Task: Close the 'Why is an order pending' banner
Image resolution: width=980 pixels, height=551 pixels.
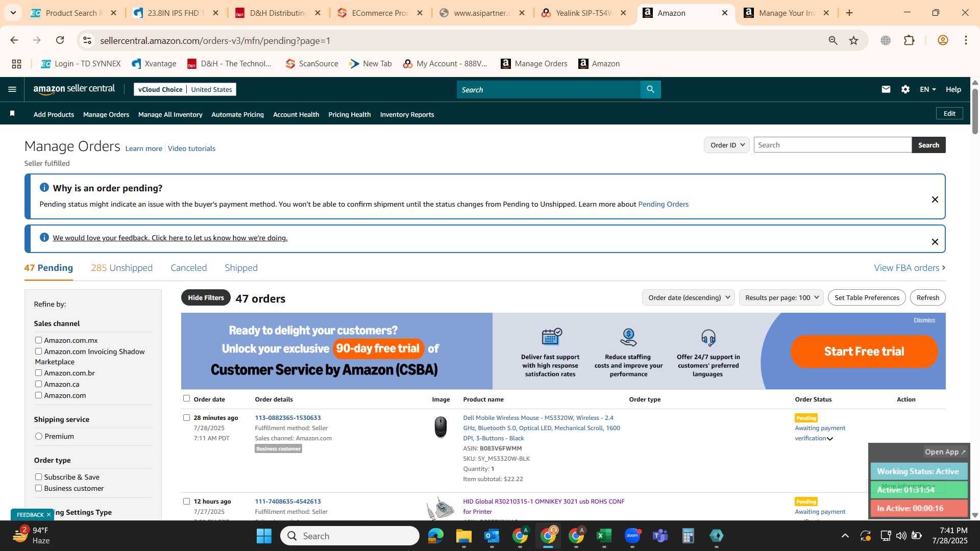Action: click(x=935, y=199)
